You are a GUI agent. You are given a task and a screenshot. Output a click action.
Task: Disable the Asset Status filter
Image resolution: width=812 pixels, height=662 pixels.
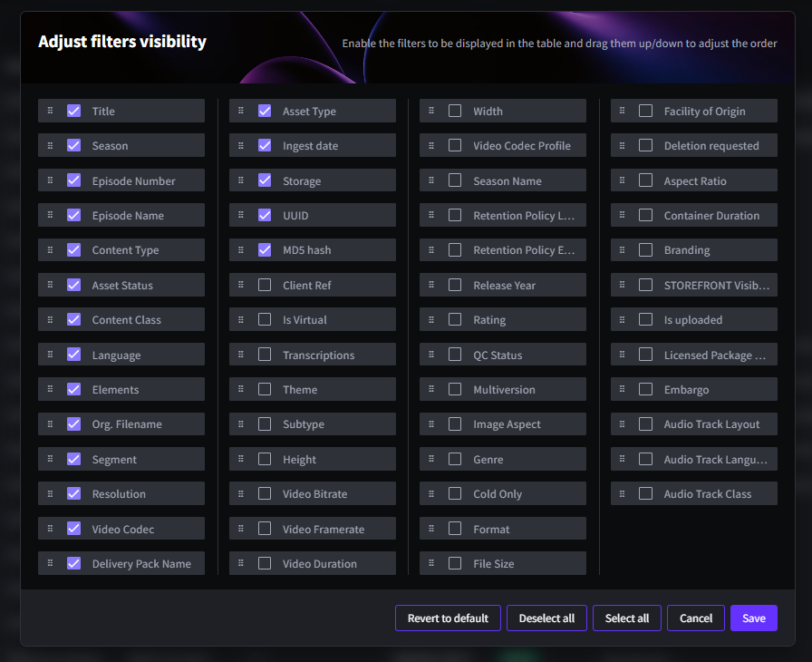74,285
